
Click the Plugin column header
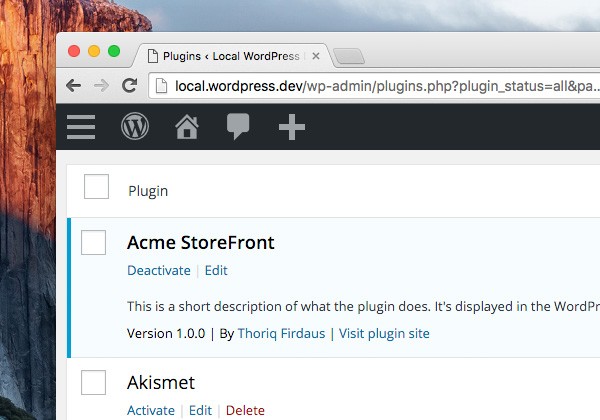click(x=148, y=191)
